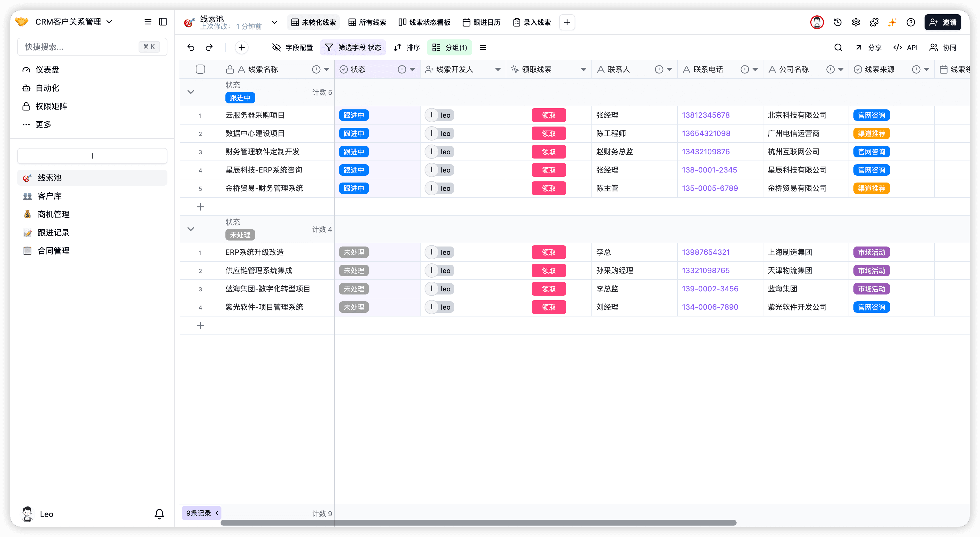Toggle the sidebar panel layout icon
This screenshot has width=980, height=537.
pos(163,22)
